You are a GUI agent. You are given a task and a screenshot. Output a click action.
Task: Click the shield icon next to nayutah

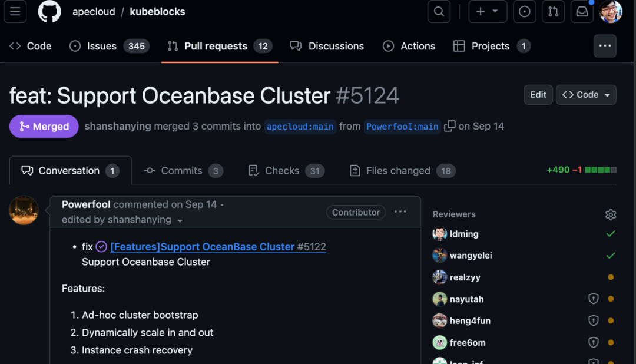pyautogui.click(x=593, y=299)
